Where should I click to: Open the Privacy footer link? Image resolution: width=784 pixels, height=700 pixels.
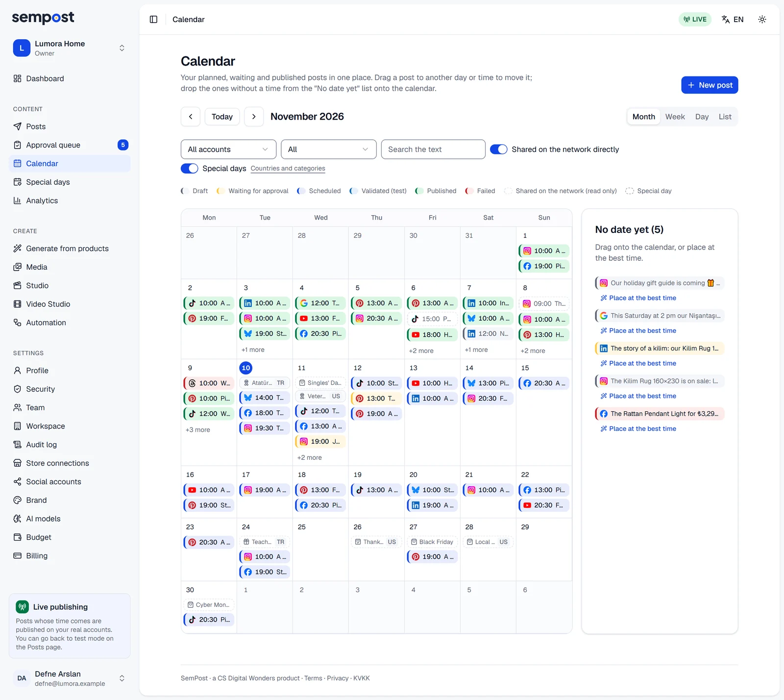338,678
